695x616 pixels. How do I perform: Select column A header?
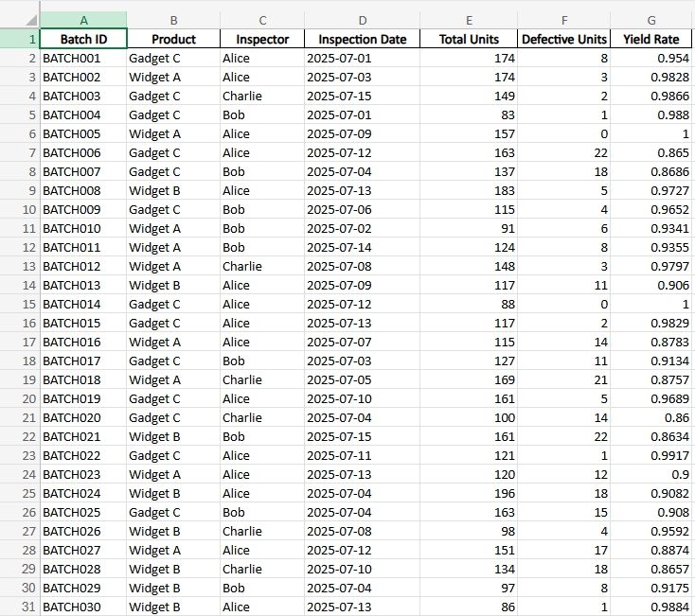[83, 20]
